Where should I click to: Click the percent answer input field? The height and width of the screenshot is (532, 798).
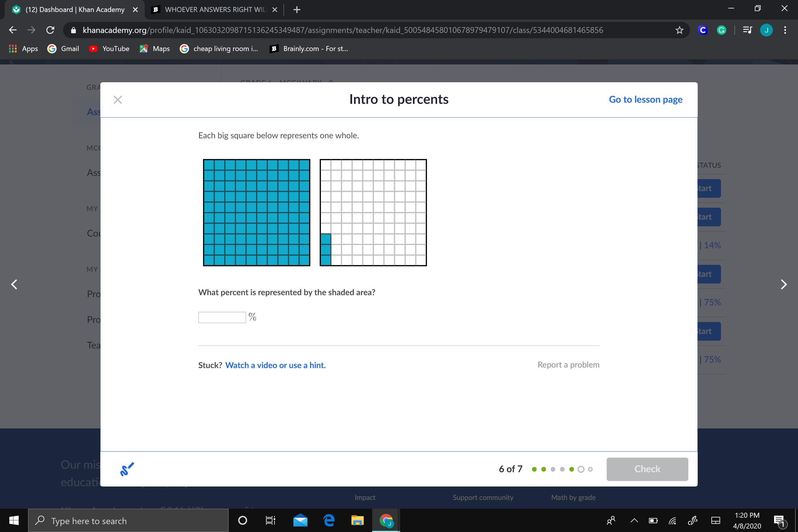pyautogui.click(x=222, y=317)
